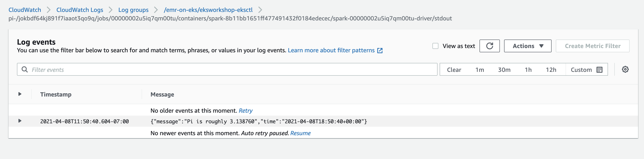The width and height of the screenshot is (644, 159).
Task: Expand the 2021-04-08T11:50:40 log event row
Action: point(20,121)
